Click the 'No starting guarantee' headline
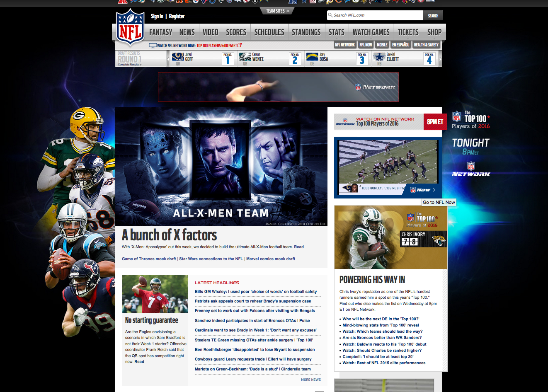548x392 pixels. click(152, 320)
